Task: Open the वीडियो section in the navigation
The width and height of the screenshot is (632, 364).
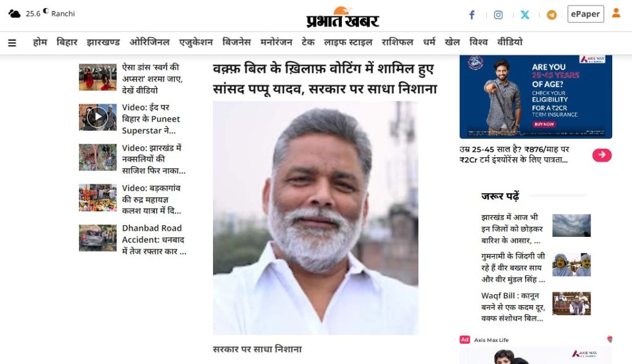Action: click(x=509, y=43)
